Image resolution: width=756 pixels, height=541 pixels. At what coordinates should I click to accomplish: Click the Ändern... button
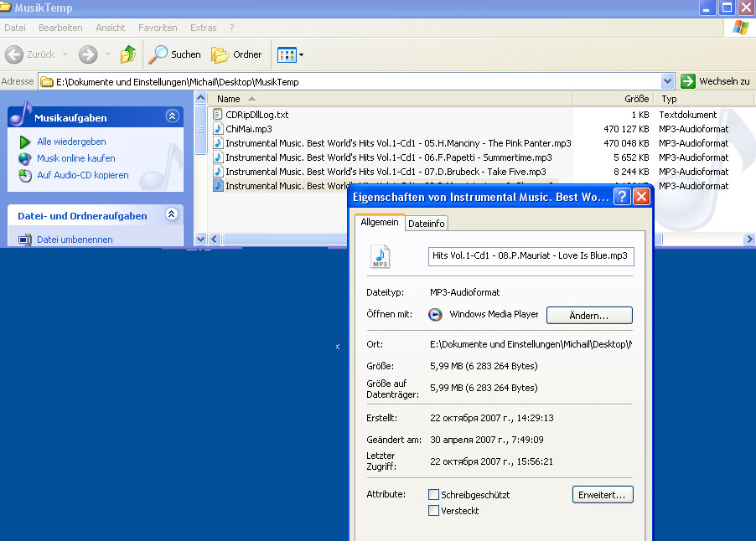[589, 316]
